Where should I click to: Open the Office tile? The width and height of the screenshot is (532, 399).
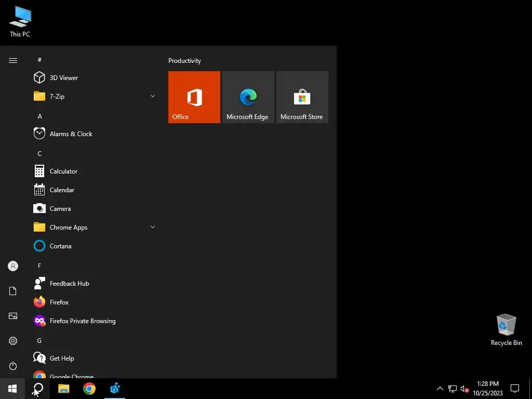click(x=194, y=97)
